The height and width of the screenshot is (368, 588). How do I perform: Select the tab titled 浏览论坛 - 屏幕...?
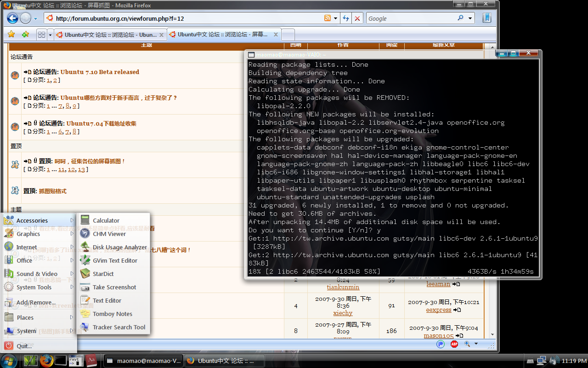[223, 34]
